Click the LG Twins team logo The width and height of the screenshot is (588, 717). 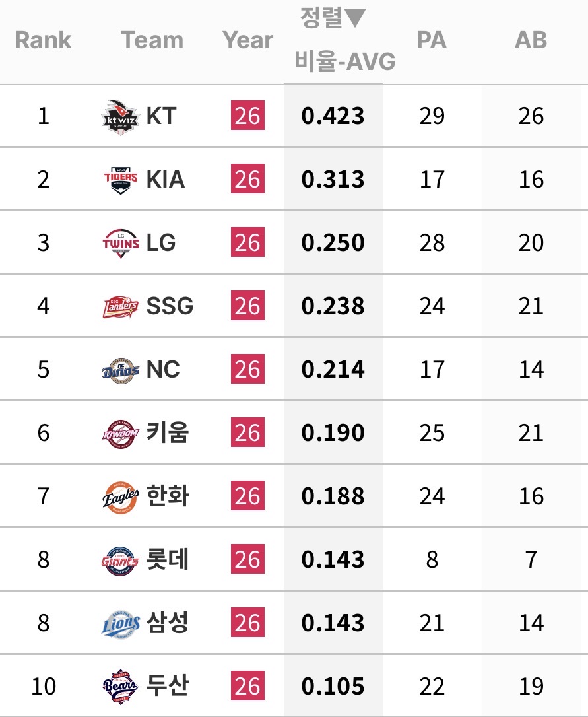coord(121,243)
